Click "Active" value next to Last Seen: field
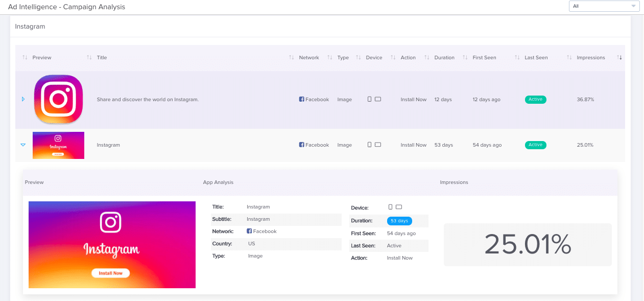Screen dimensions: 644x301 pos(394,246)
